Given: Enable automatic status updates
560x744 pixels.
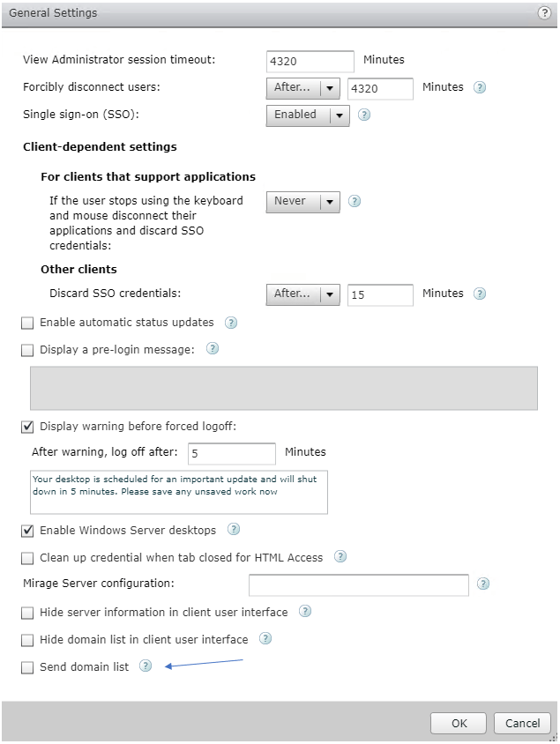Looking at the screenshot, I should (x=27, y=323).
